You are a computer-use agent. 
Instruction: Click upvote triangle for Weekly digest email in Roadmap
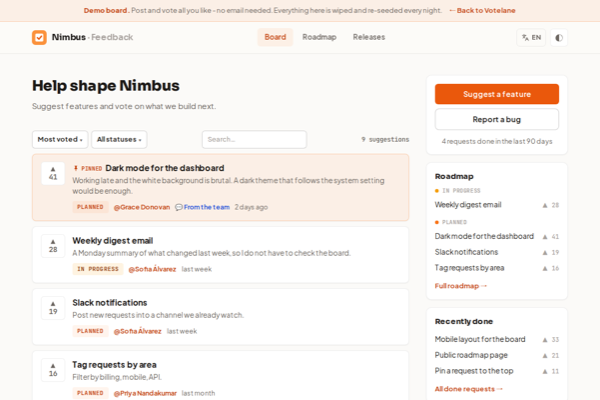545,205
